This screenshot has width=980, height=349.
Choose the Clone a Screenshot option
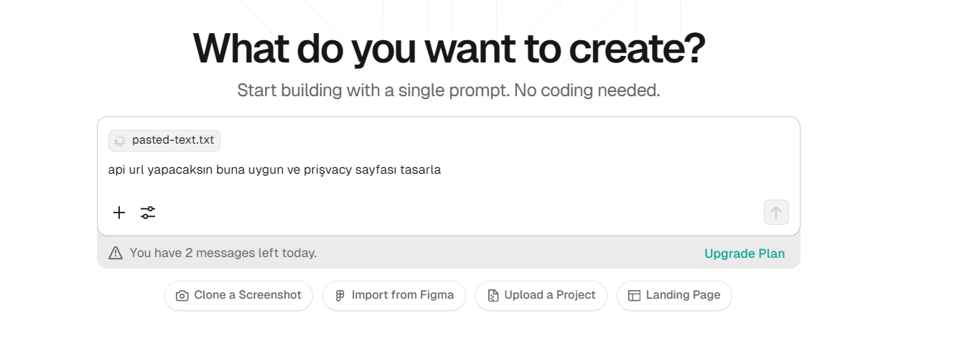click(238, 296)
